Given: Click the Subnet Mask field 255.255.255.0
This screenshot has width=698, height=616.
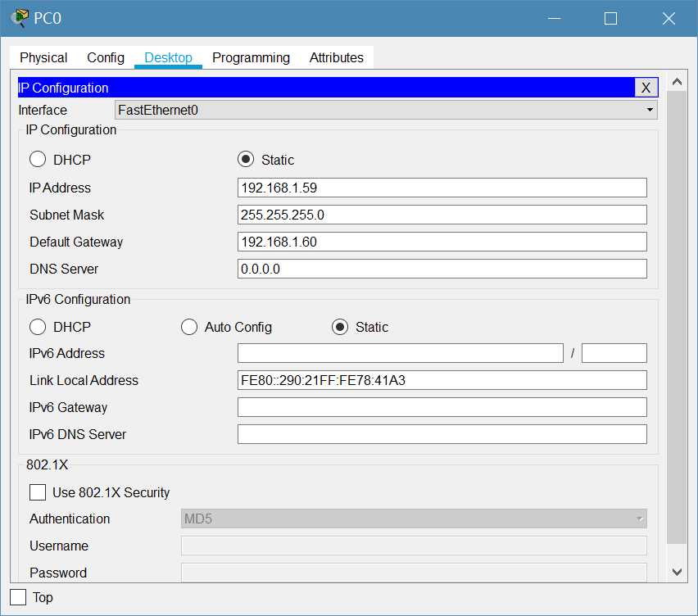Looking at the screenshot, I should [x=442, y=215].
